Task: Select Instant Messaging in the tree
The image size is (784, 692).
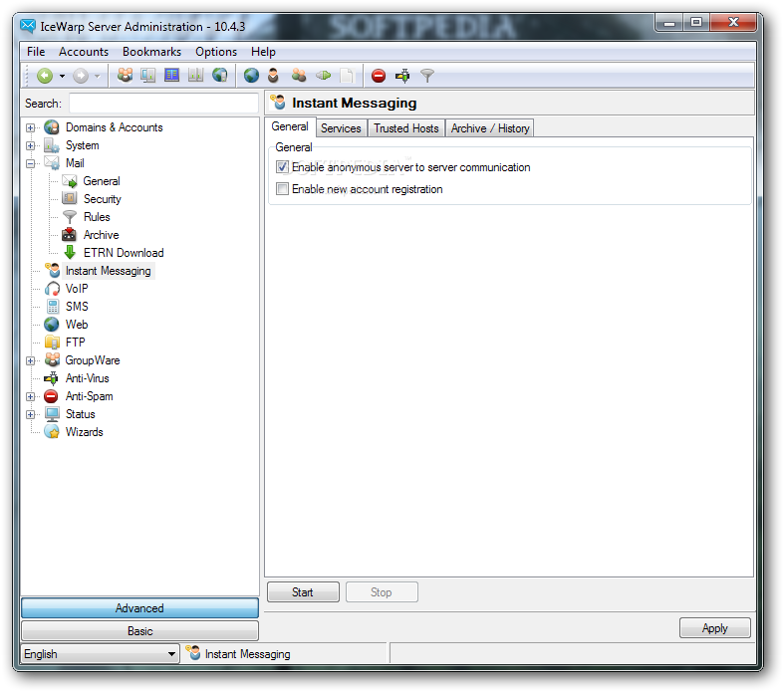Action: click(108, 271)
